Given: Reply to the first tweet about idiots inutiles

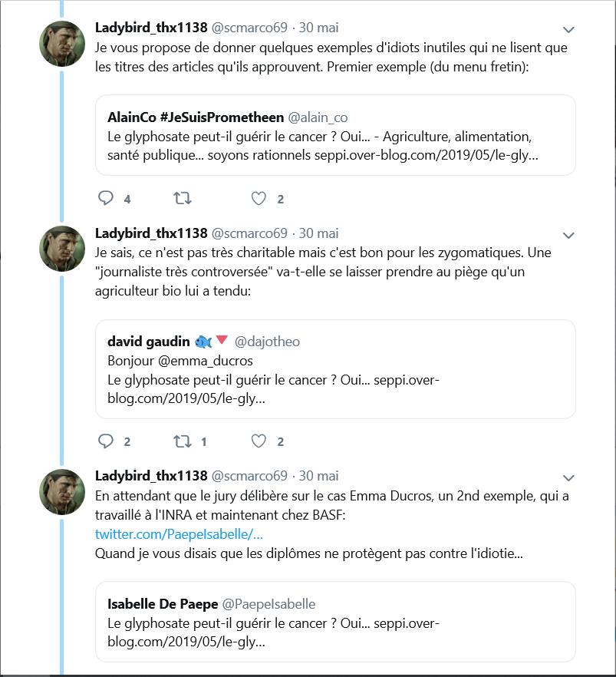Looking at the screenshot, I should point(106,199).
